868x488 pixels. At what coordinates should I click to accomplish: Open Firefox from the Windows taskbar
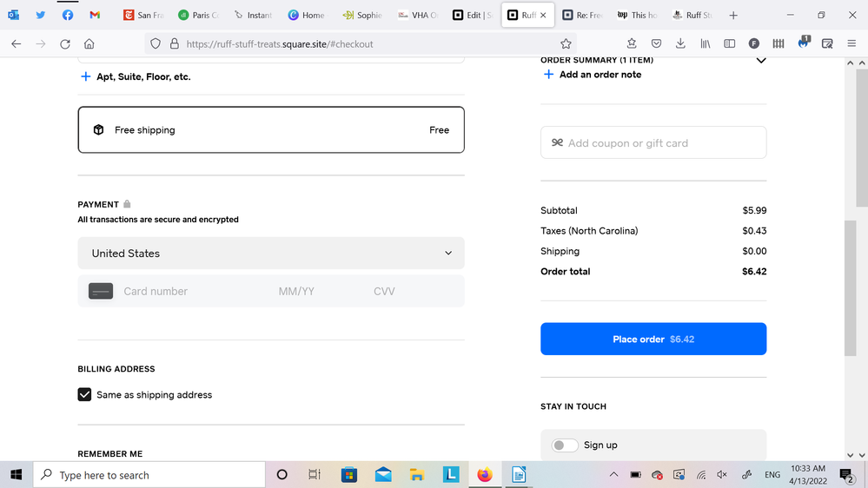[485, 475]
